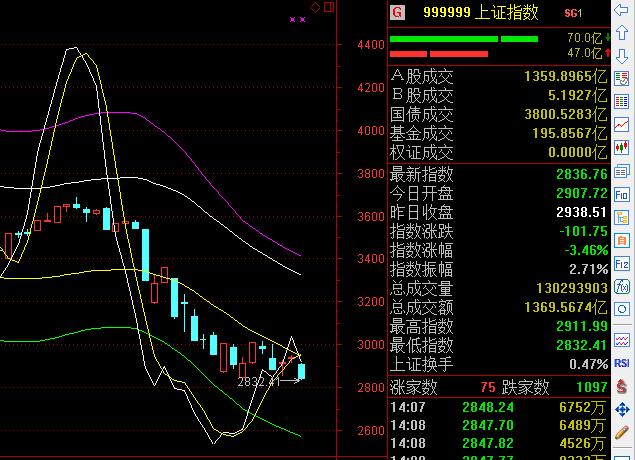The height and width of the screenshot is (460, 635).
Task: Select the 14:08 tick row with 2847.70
Action: point(499,425)
